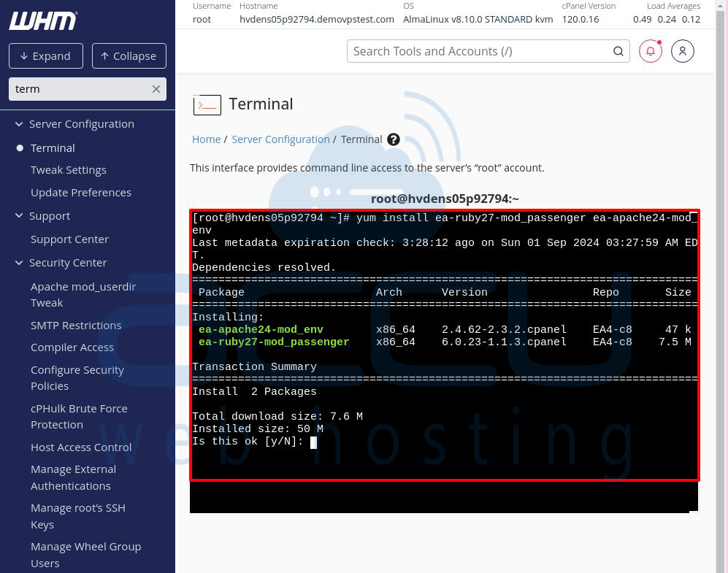Click the cPanel version 120.0.16
Viewport: 728px width, 573px height.
point(581,20)
